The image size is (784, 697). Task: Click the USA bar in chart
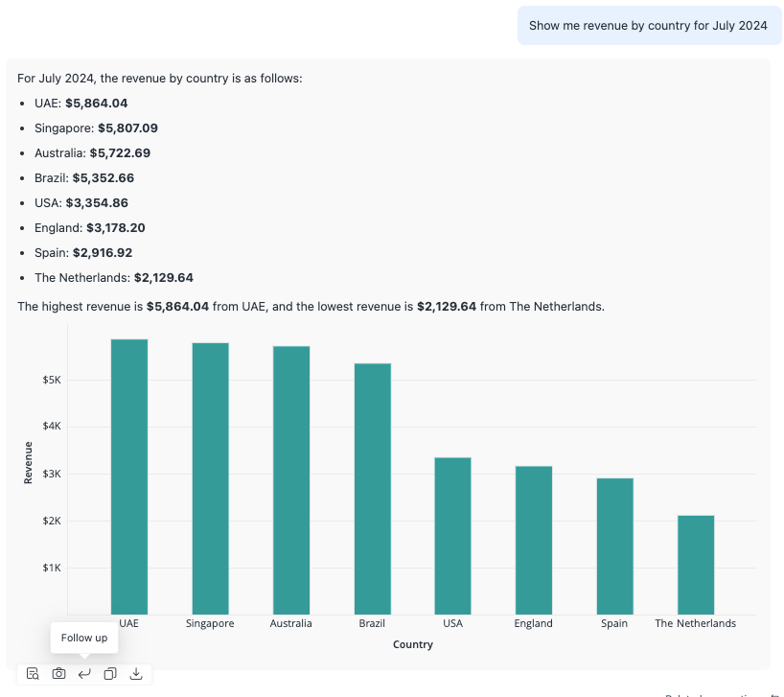452,536
